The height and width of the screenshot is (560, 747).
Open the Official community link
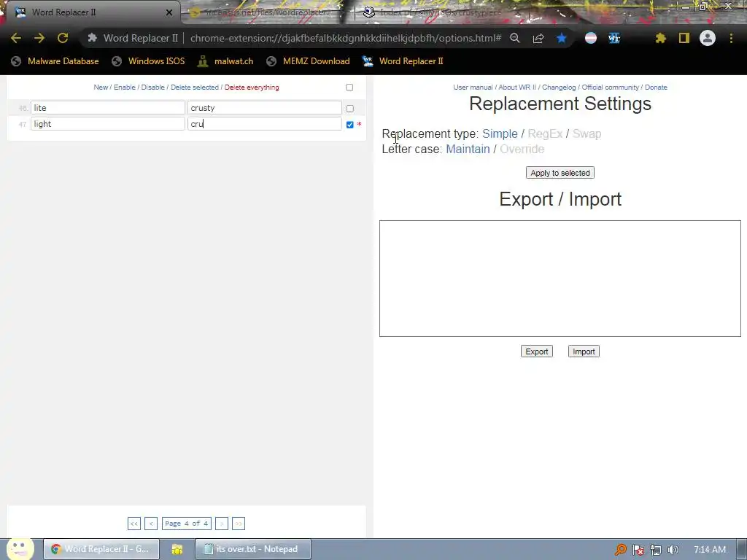[x=611, y=87]
